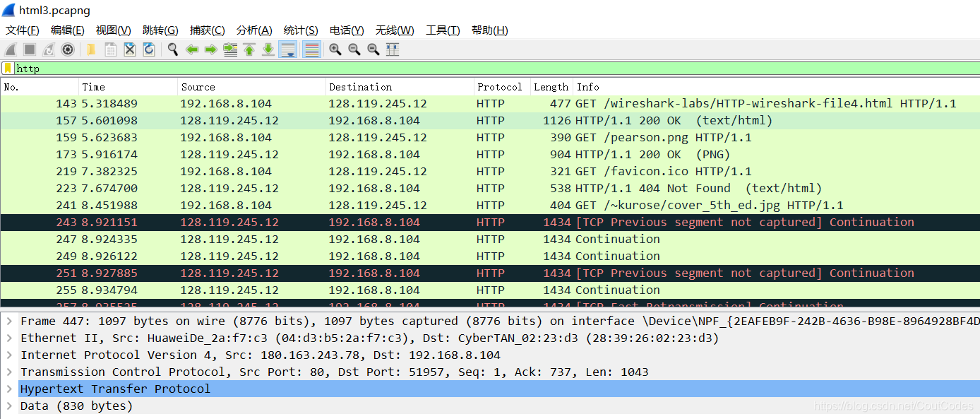Sort by the Destination column header

click(400, 87)
